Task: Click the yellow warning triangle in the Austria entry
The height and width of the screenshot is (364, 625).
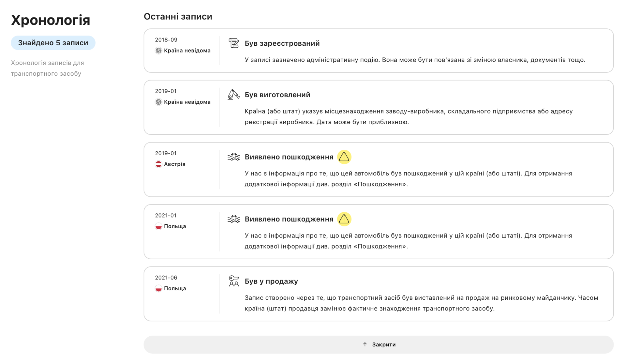Action: click(344, 157)
